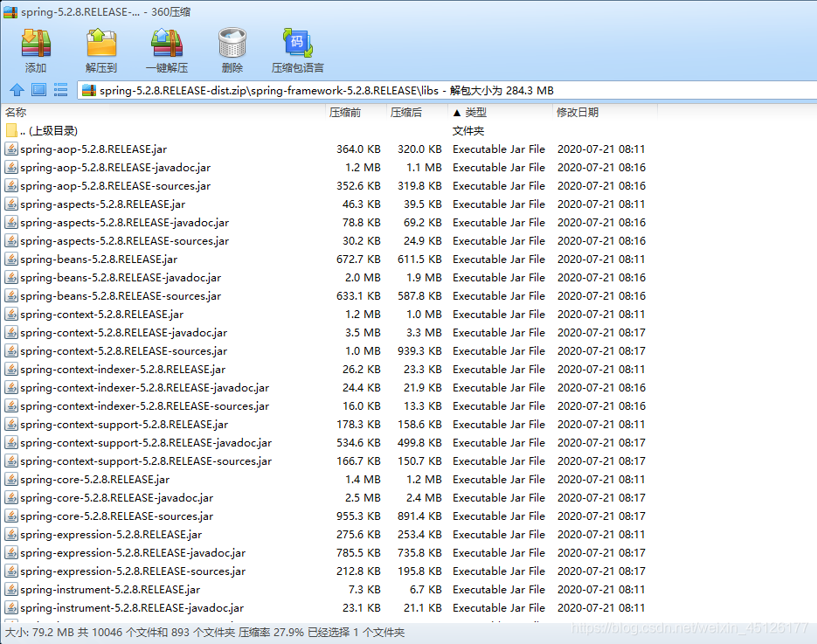Select spring-core-5.2.8.RELEASE-sources.jar
817x644 pixels.
pyautogui.click(x=117, y=516)
